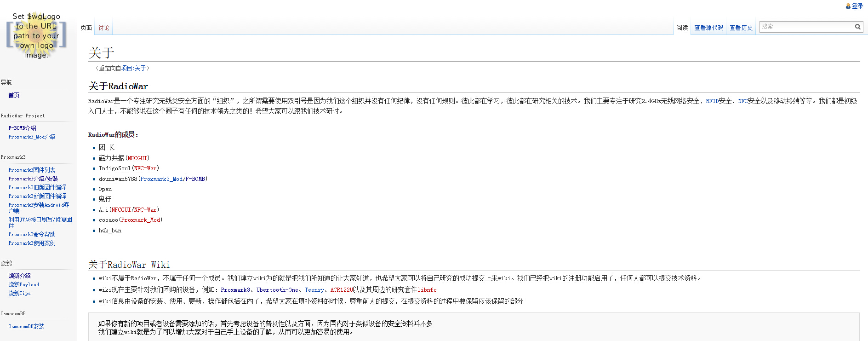This screenshot has height=341, width=868.
Task: Click Ubertooth-One link in wiki section
Action: (277, 290)
